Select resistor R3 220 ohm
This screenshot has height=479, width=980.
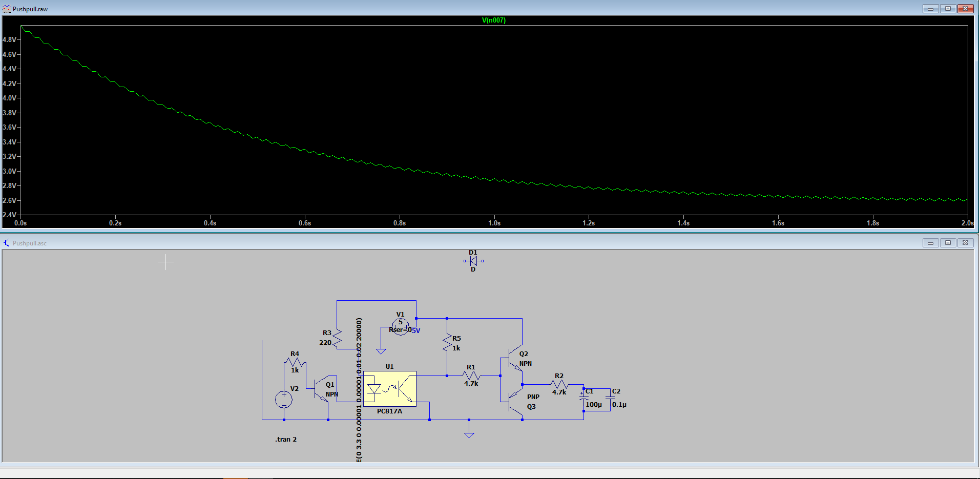337,339
